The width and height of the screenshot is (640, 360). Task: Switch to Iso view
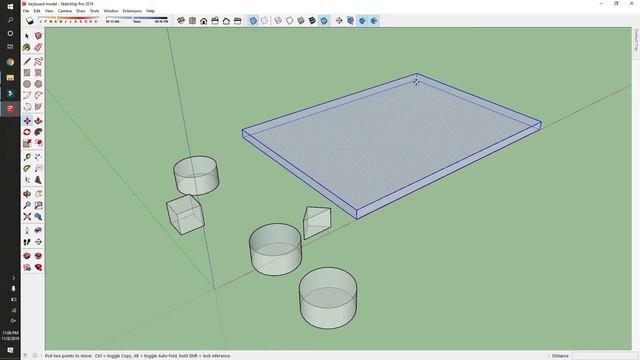[181, 21]
